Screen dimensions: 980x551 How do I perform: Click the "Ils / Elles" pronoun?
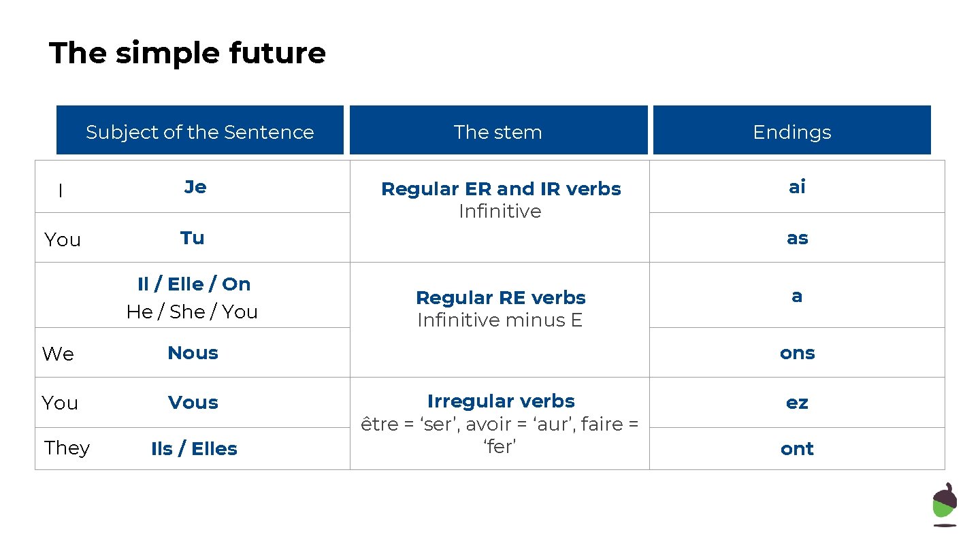(194, 449)
